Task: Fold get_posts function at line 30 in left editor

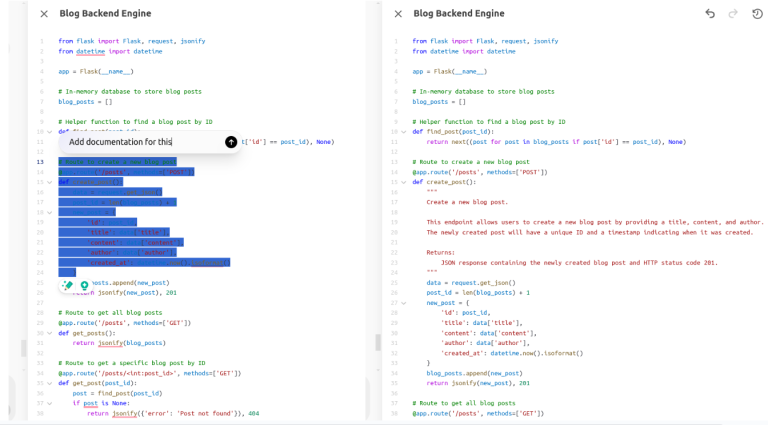Action: tap(50, 333)
